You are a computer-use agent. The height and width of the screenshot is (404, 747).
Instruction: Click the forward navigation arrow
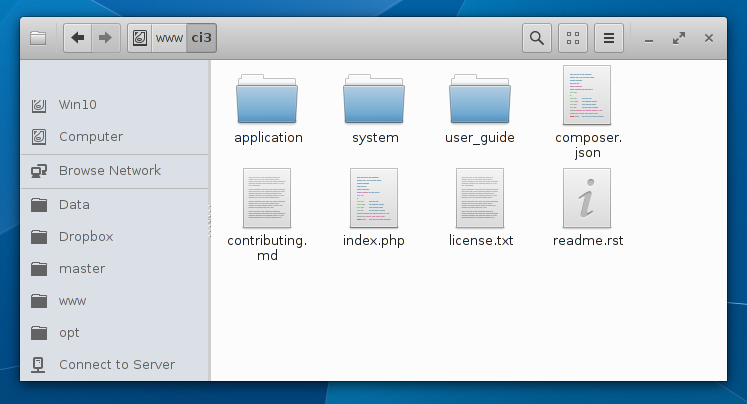105,39
